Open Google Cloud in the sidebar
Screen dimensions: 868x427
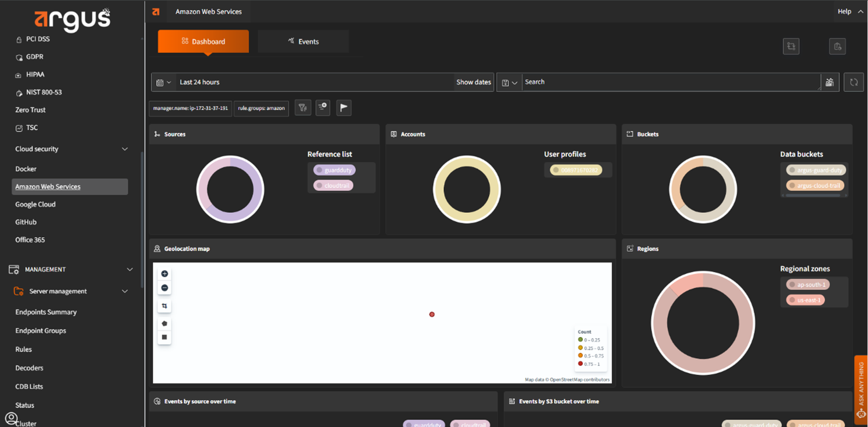pos(35,205)
